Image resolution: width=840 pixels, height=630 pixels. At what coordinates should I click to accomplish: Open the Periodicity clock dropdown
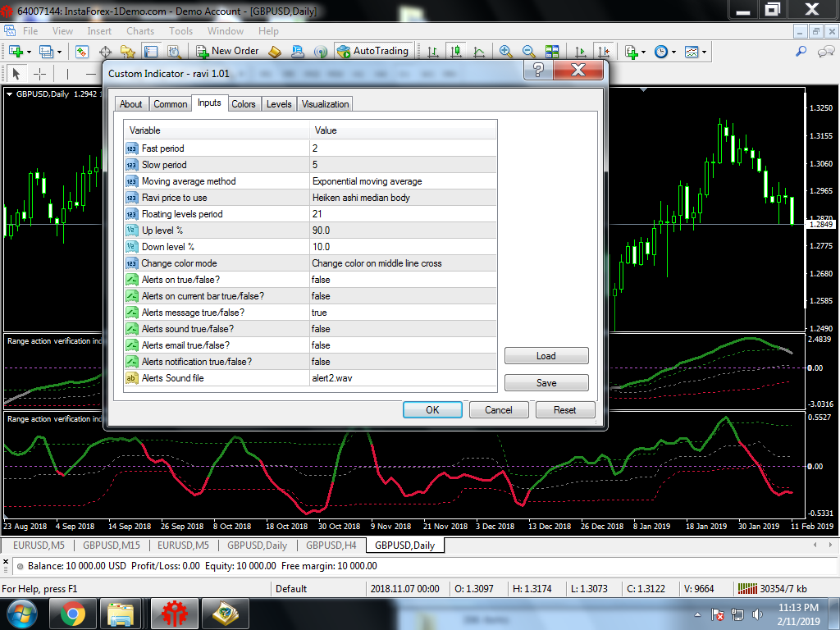pos(664,52)
